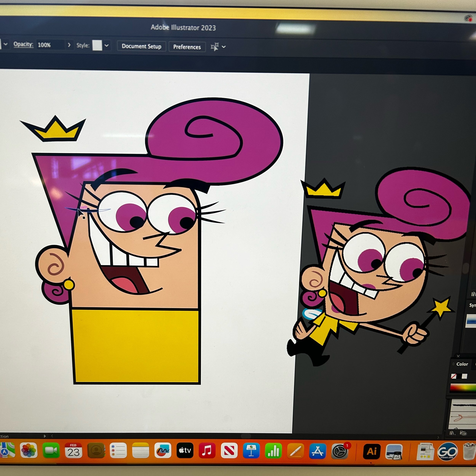
Task: Launch Pages from the Dock
Action: point(296,451)
